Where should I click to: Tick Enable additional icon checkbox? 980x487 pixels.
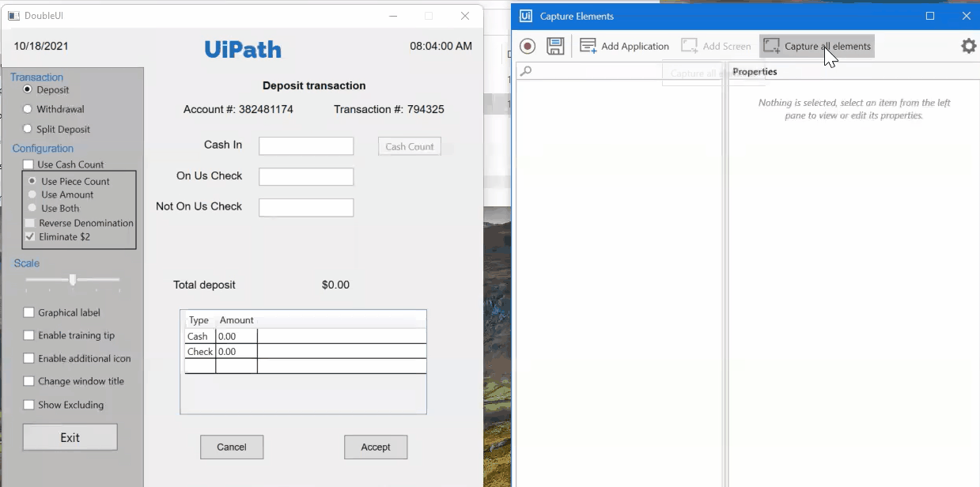(29, 358)
